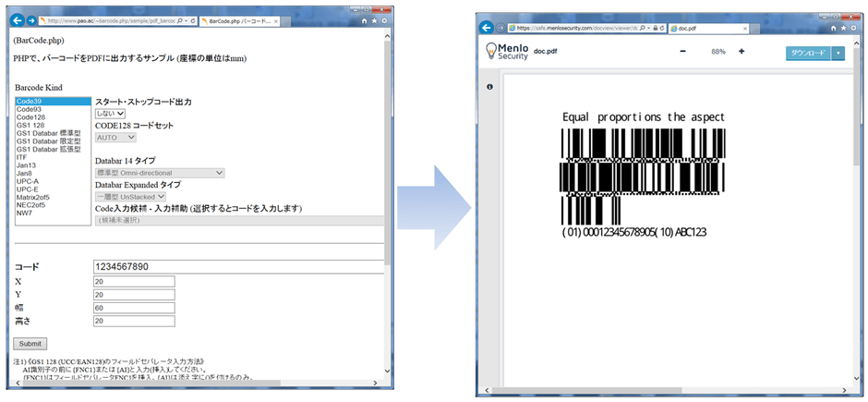Screen dimensions: 868x402
Task: Click scroll-right arrow of BarCode.php horizontal scrollbar
Action: coord(375,383)
